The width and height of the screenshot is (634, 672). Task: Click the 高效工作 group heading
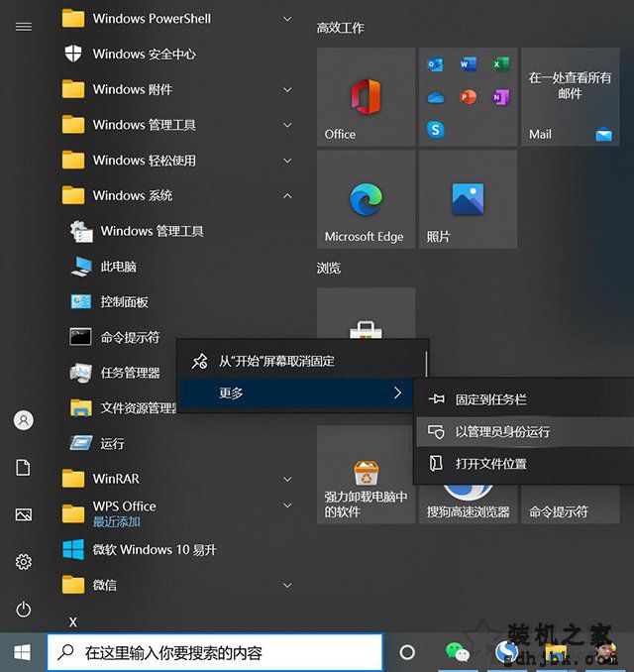point(340,29)
